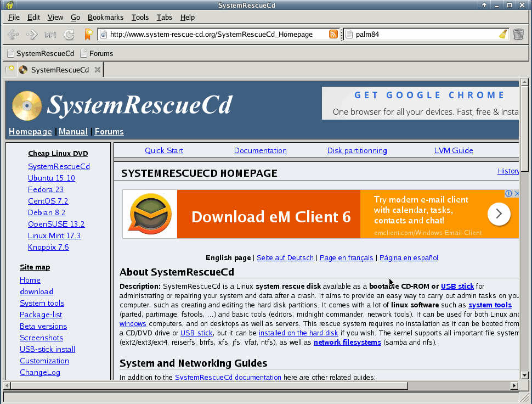The width and height of the screenshot is (532, 404).
Task: Click the RSS feed icon in the address bar
Action: coord(333,34)
